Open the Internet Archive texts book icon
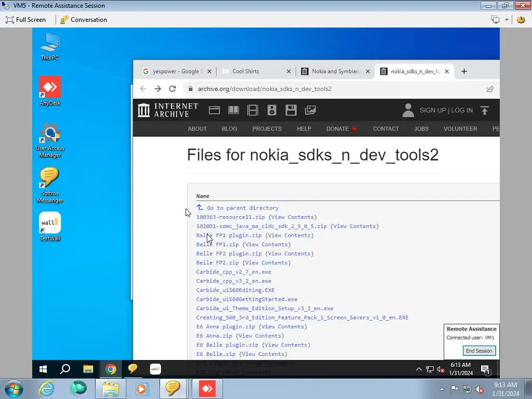 (233, 110)
